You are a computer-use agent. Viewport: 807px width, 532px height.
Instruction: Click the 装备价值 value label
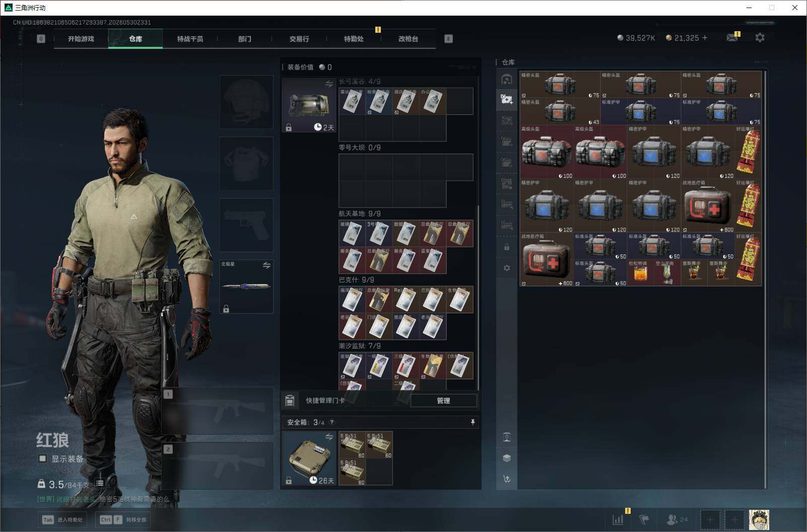coord(310,67)
